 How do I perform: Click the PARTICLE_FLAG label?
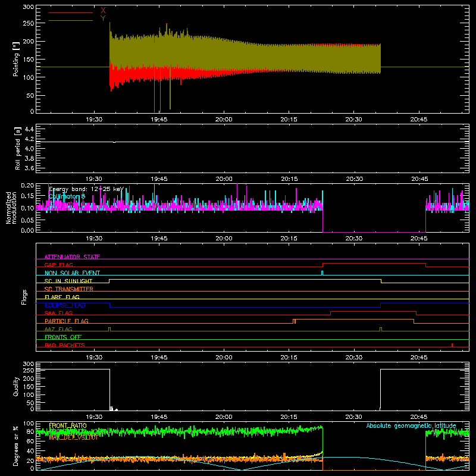tap(67, 321)
